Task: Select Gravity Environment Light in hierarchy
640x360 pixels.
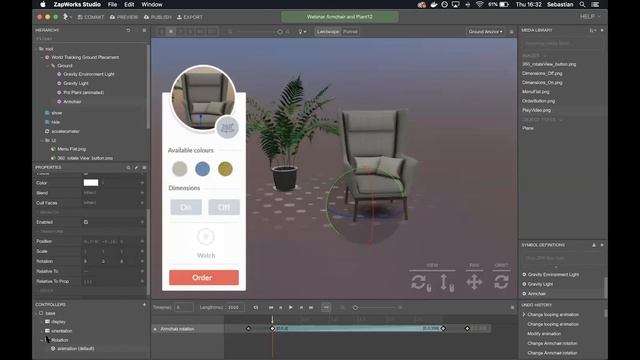Action: tap(89, 74)
